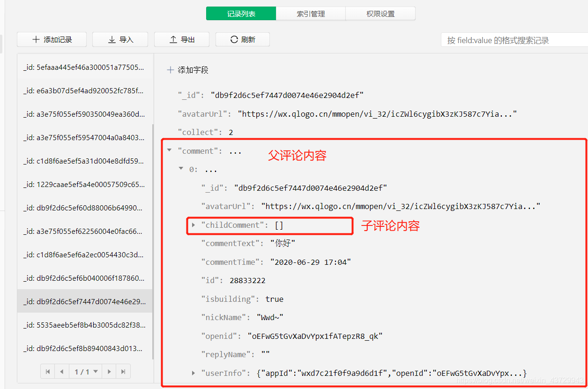This screenshot has width=588, height=389.
Task: Open the 1 / 1 page selector dropdown
Action: tap(86, 372)
